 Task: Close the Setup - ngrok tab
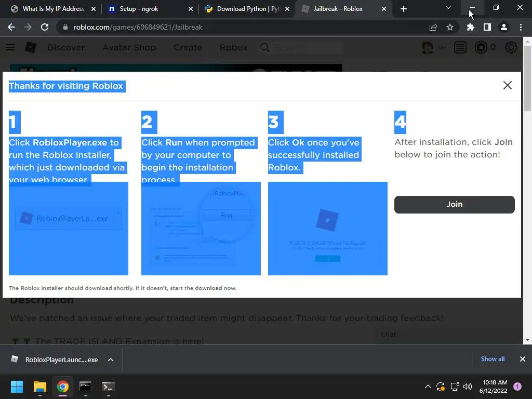pyautogui.click(x=191, y=9)
